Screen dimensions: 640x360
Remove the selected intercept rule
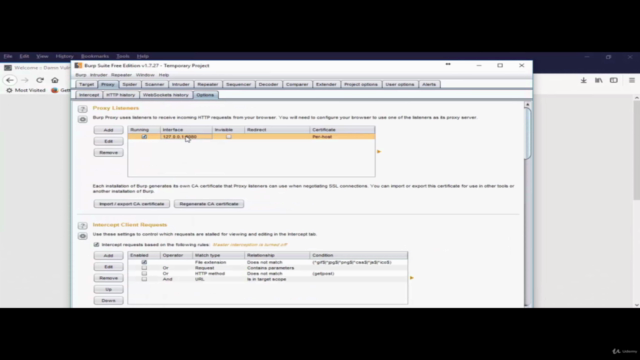click(108, 278)
